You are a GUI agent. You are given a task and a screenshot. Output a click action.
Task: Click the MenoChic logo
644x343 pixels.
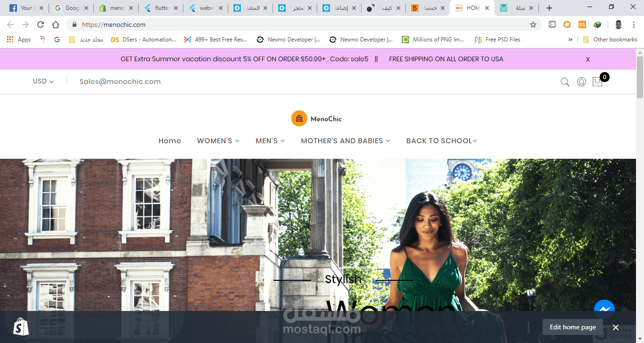coord(316,118)
